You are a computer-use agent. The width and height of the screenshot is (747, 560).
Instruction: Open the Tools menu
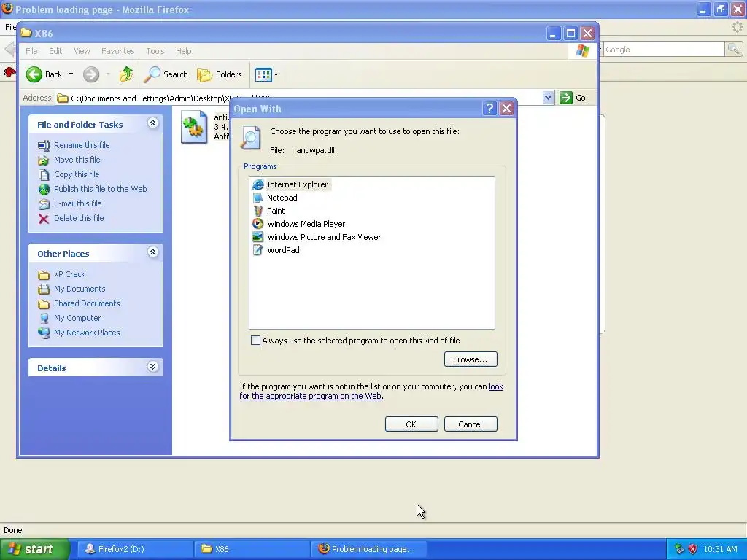pos(155,51)
